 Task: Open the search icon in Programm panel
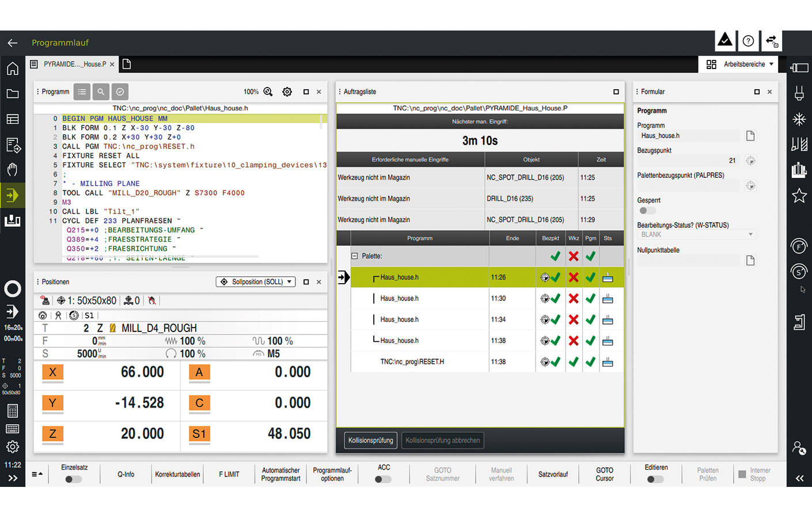[x=101, y=92]
